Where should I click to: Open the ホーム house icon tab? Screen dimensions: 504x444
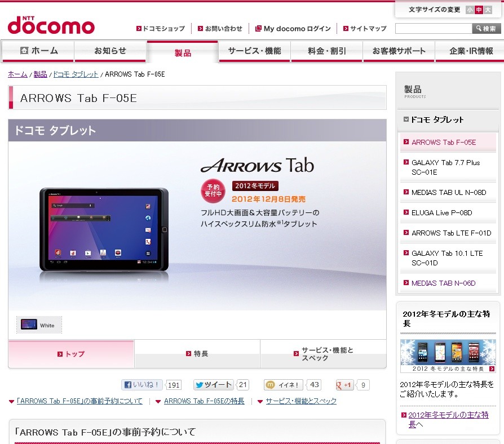click(x=38, y=51)
